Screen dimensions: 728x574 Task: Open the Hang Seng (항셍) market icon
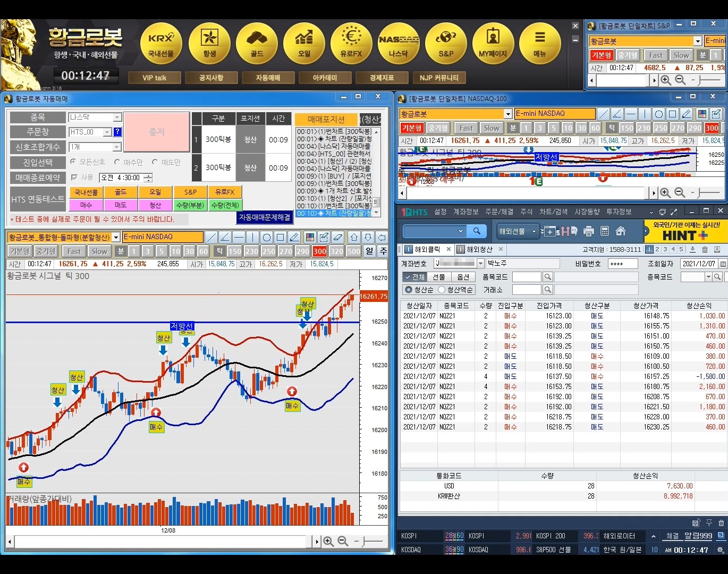[x=209, y=44]
